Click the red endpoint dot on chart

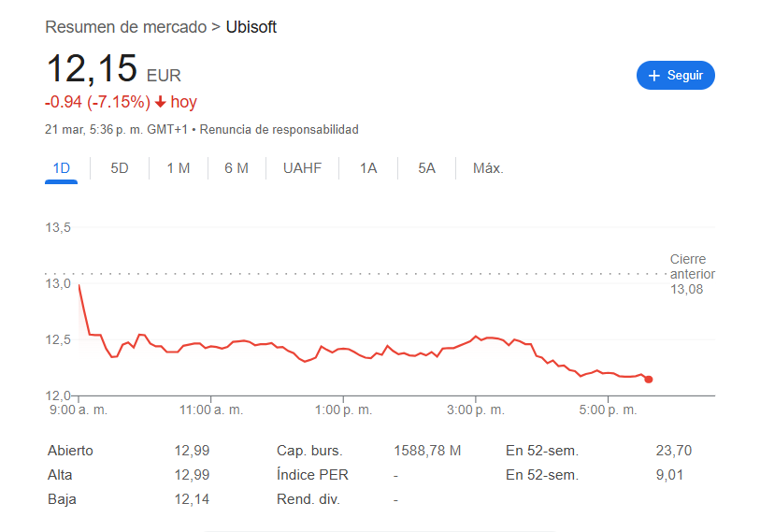[x=649, y=380]
